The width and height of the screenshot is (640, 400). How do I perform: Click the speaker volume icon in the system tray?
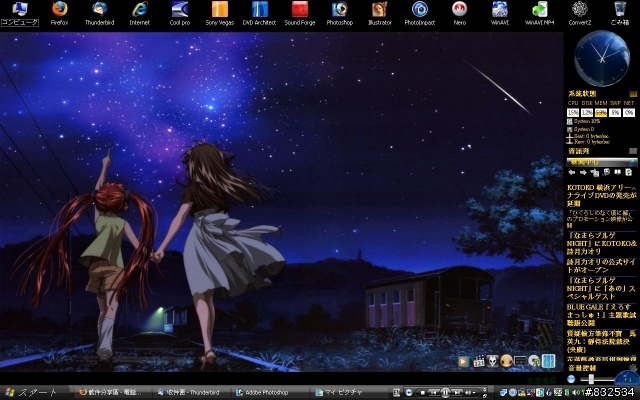pyautogui.click(x=578, y=393)
